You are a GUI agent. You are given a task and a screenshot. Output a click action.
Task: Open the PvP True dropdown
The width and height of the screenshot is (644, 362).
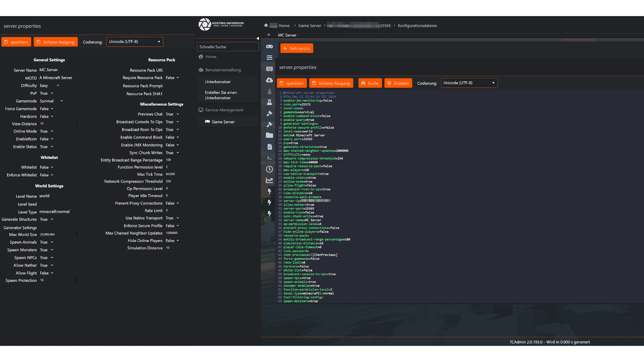coord(47,93)
